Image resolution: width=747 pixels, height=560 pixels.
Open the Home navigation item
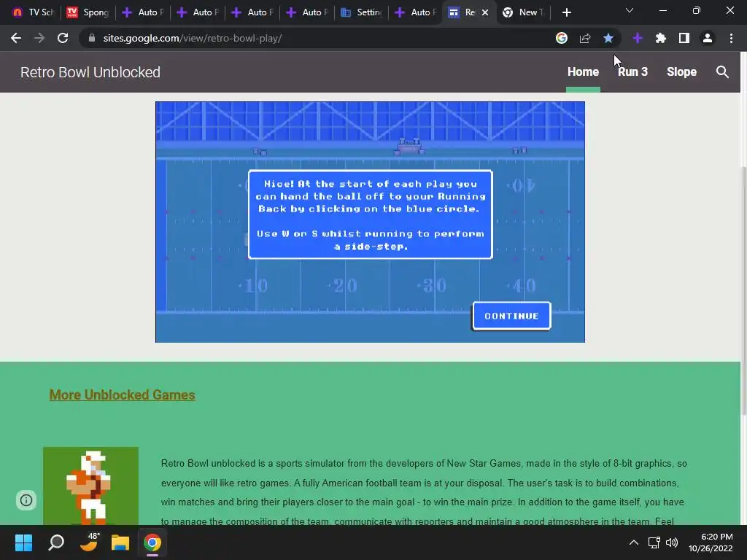point(583,72)
